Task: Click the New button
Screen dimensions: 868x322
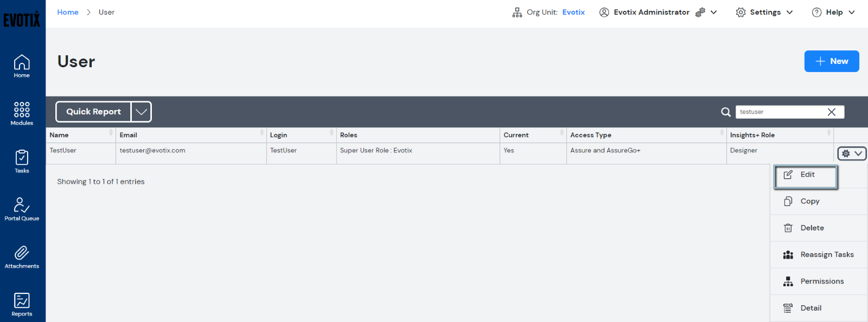Action: 832,61
